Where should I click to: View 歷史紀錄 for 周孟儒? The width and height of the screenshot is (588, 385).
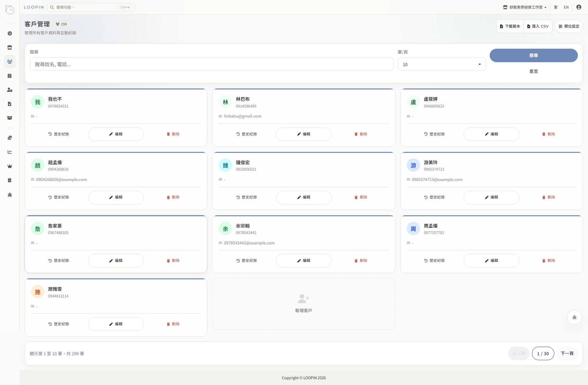click(434, 261)
